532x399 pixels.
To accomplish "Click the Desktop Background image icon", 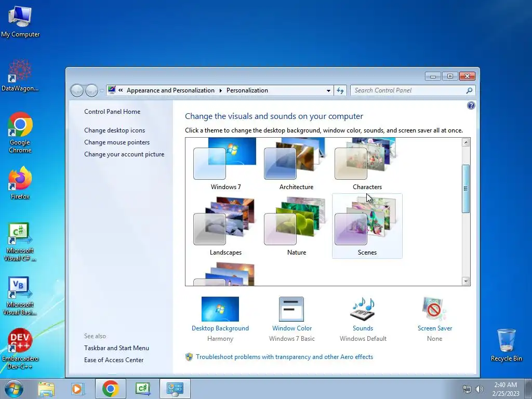I will (220, 309).
